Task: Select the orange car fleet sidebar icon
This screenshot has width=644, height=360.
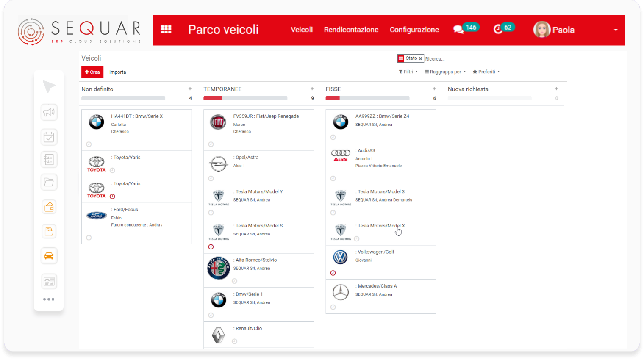Action: (x=49, y=256)
